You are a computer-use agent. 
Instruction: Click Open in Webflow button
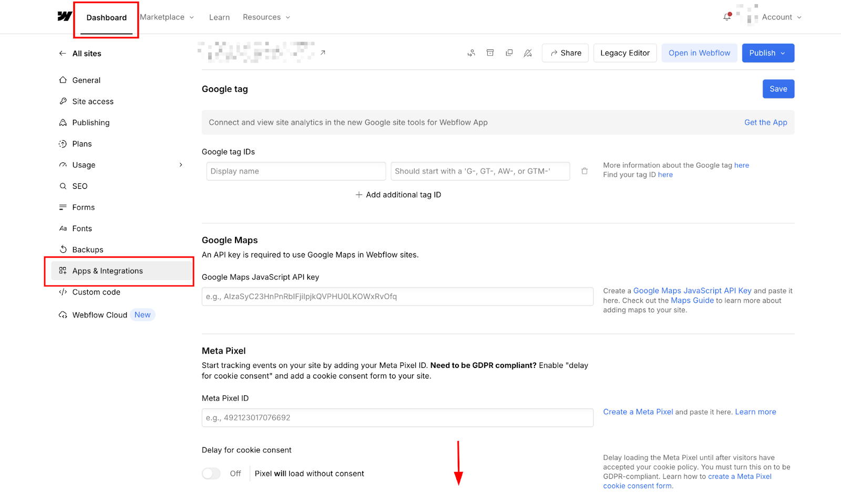pyautogui.click(x=699, y=53)
